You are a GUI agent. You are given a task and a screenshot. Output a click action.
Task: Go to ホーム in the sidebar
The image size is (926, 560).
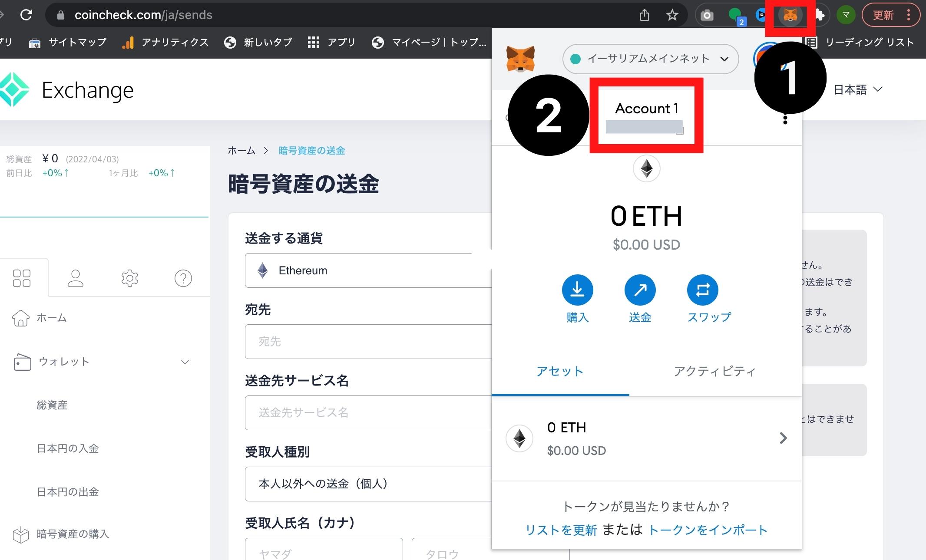tap(40, 318)
